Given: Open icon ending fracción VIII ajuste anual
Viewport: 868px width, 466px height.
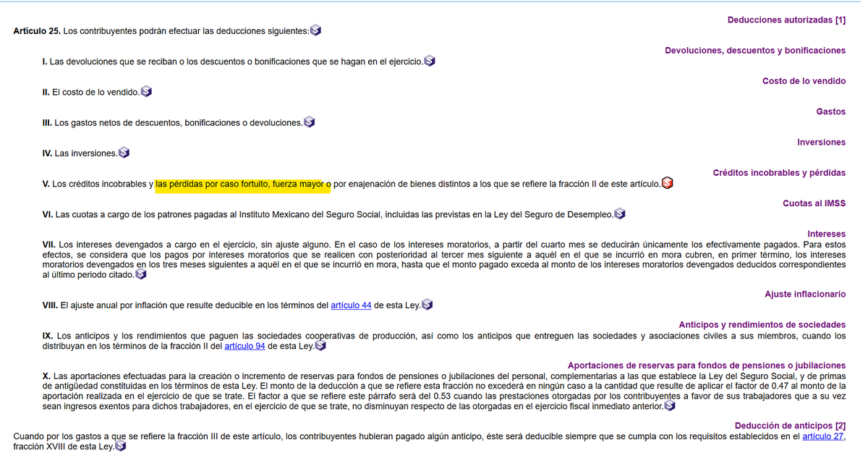Looking at the screenshot, I should (x=427, y=305).
